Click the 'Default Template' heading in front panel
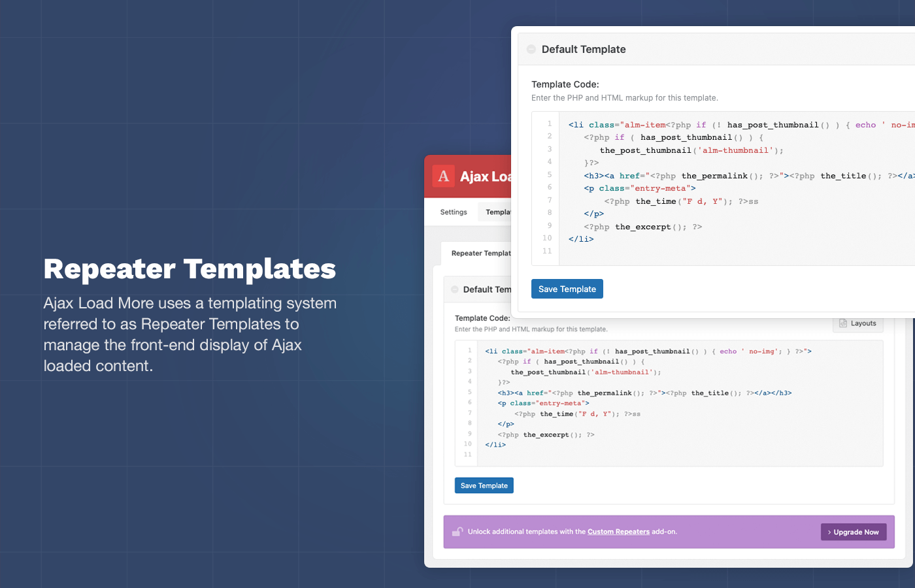The height and width of the screenshot is (588, 915). [x=584, y=49]
